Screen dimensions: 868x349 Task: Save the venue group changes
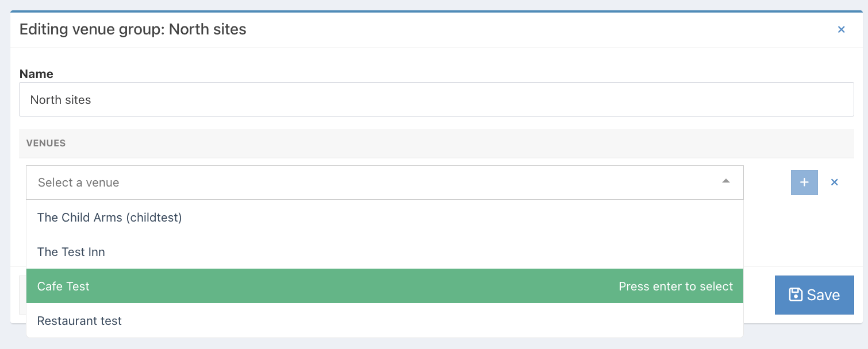(814, 295)
